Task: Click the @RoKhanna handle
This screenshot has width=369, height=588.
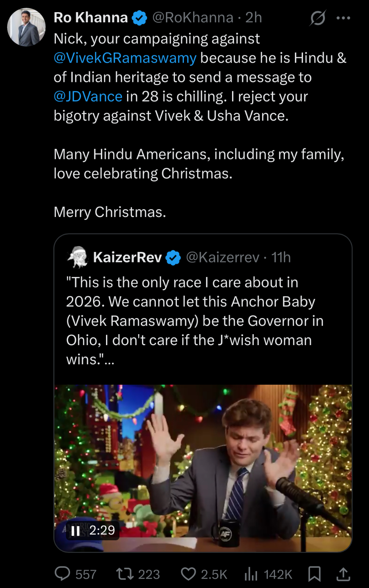Action: click(x=193, y=18)
